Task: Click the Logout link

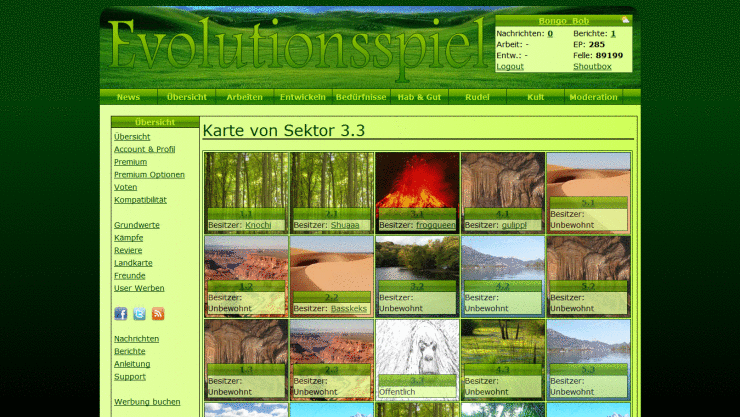Action: click(x=510, y=67)
